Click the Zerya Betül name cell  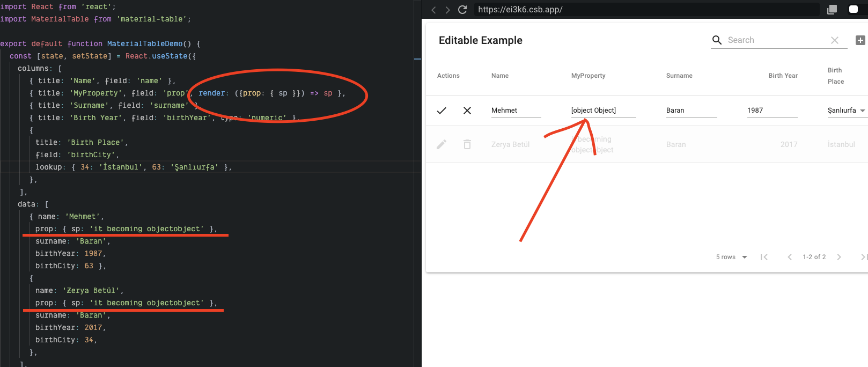coord(510,144)
